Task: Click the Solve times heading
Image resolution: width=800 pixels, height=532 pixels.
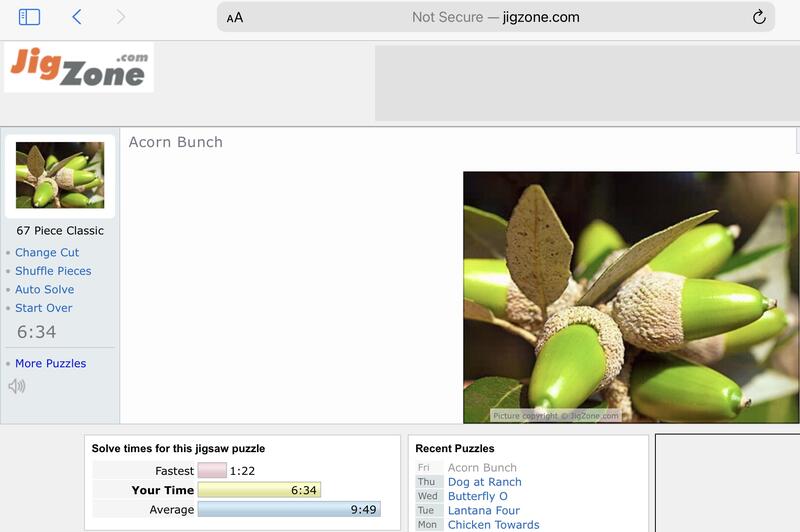Action: click(178, 448)
